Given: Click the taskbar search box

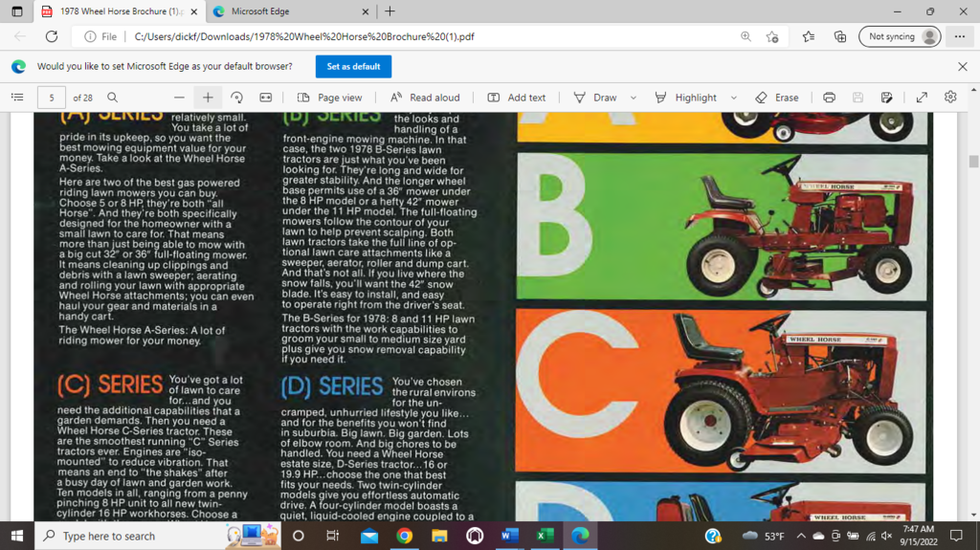Looking at the screenshot, I should coord(158,536).
